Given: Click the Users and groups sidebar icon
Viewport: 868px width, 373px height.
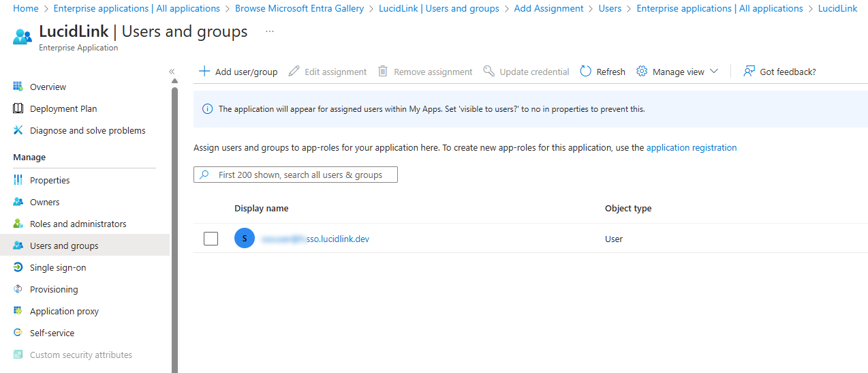Looking at the screenshot, I should pyautogui.click(x=18, y=245).
